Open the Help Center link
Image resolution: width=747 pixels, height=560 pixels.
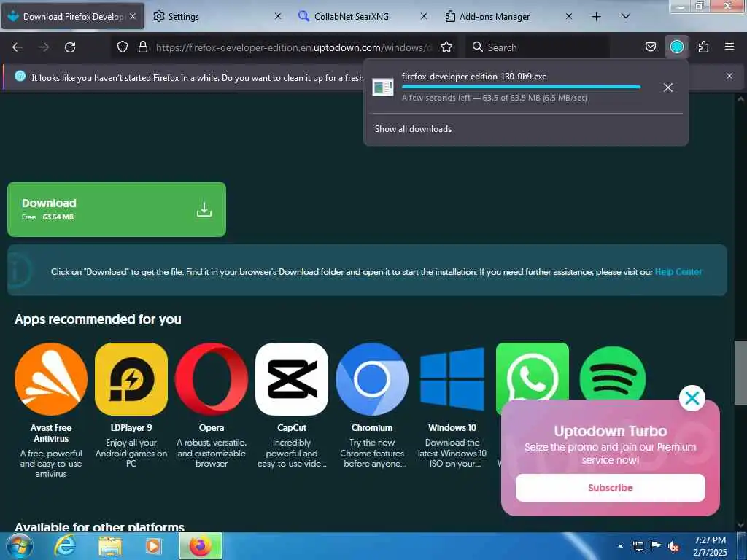click(678, 272)
